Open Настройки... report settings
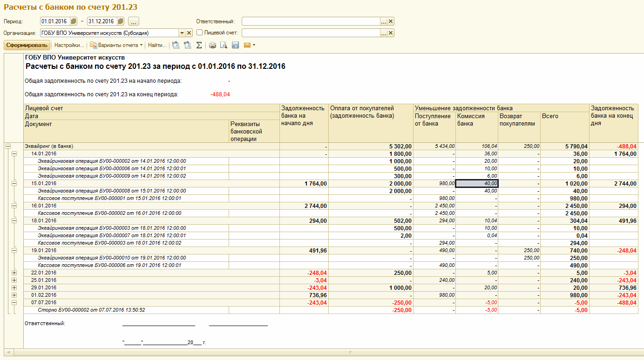644x360 pixels. [x=69, y=45]
